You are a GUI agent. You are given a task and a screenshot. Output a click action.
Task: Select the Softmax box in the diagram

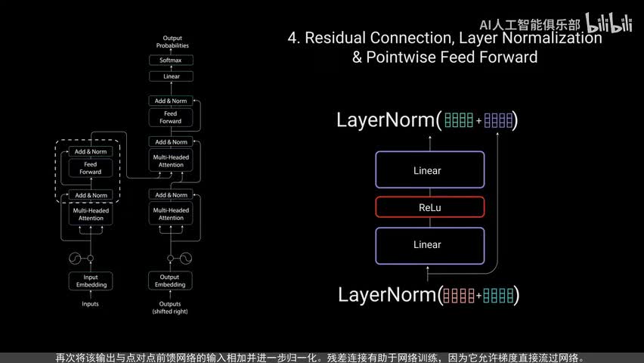point(171,60)
